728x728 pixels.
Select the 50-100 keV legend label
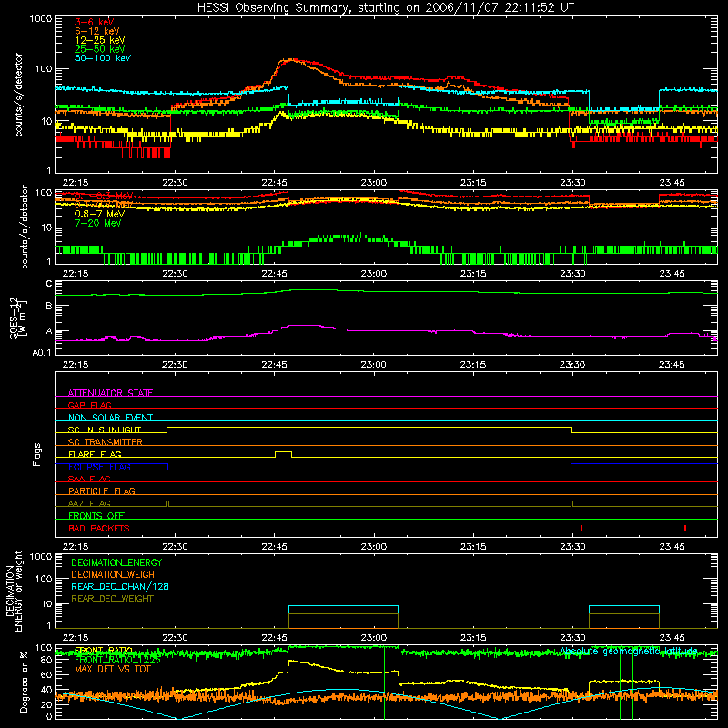pyautogui.click(x=103, y=58)
